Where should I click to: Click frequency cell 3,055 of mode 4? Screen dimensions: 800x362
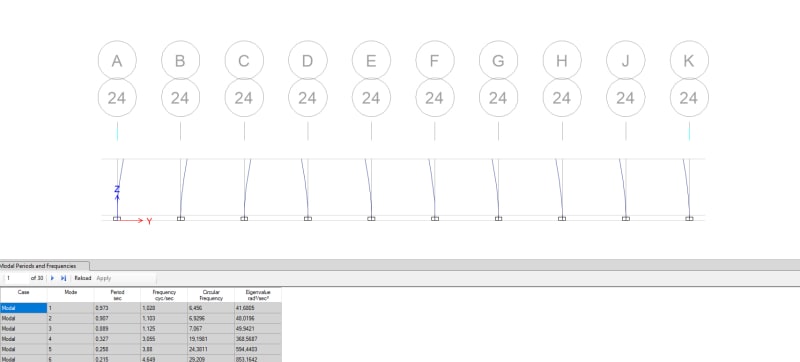(164, 339)
